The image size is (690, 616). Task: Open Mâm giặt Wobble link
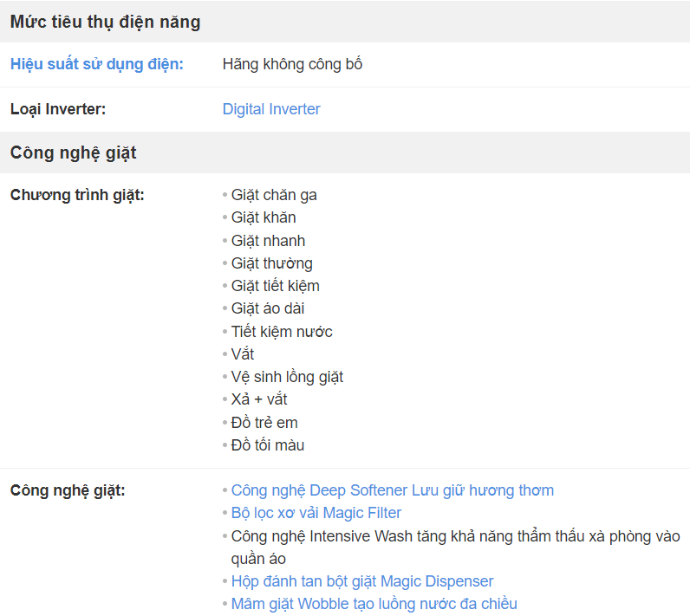(x=374, y=604)
